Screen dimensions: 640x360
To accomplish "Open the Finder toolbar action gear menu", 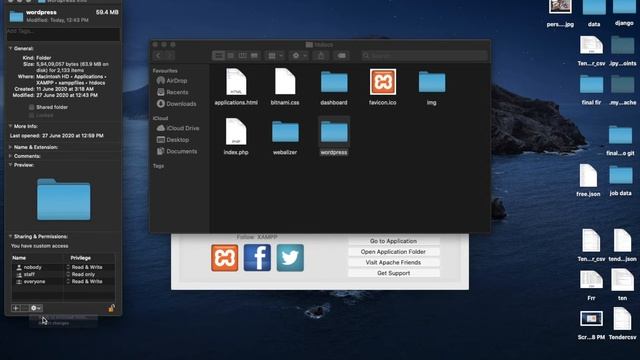I will (299, 56).
